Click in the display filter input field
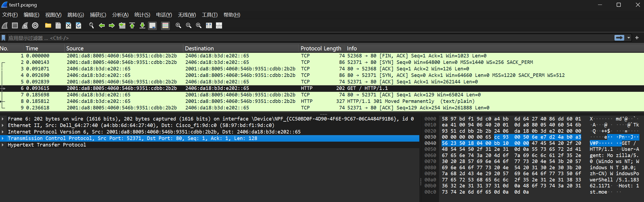 click(x=298, y=38)
